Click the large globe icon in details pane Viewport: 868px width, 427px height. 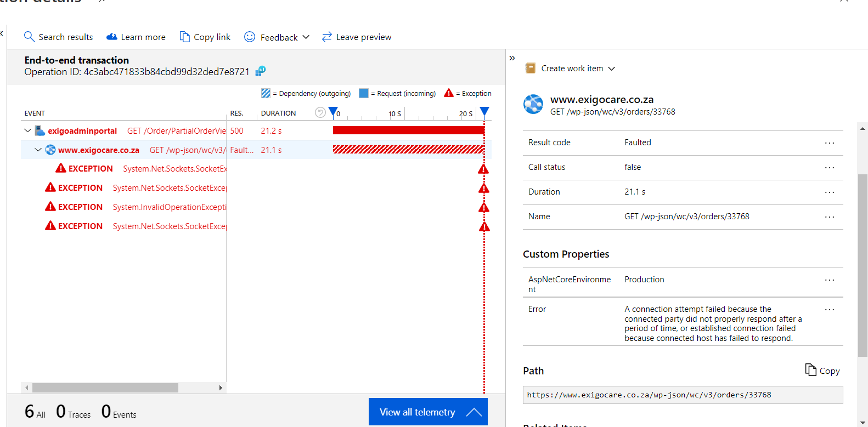533,104
